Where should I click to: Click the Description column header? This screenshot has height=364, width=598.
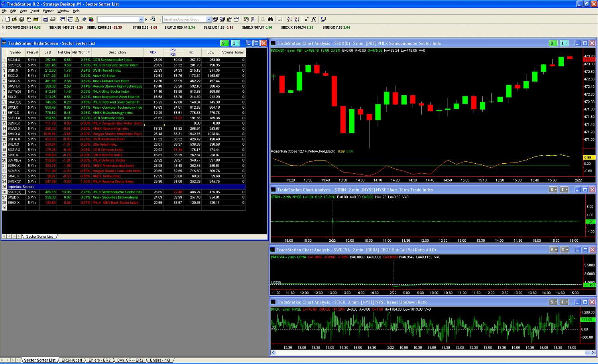(x=117, y=52)
